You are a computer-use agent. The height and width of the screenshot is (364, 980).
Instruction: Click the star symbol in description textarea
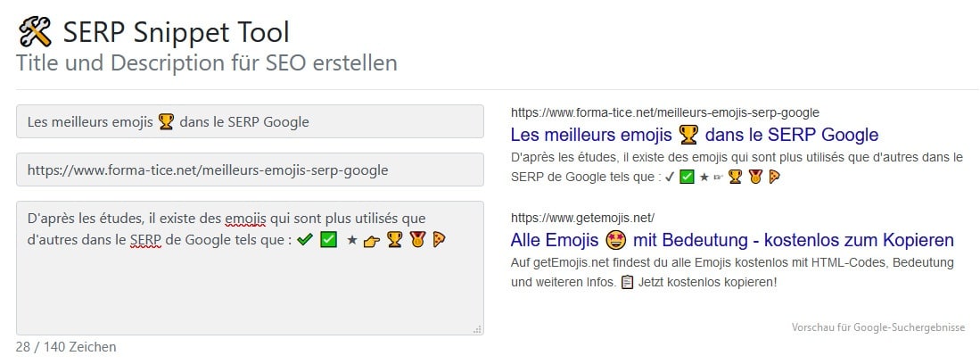coord(352,240)
